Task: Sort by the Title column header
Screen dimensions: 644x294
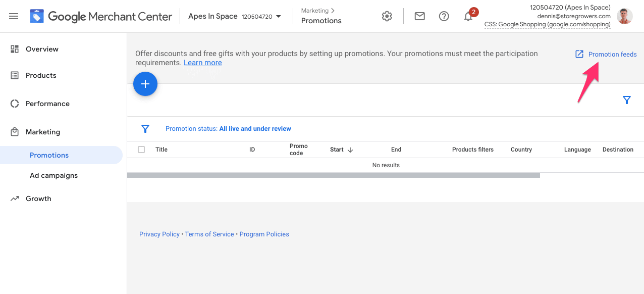Action: coord(162,150)
